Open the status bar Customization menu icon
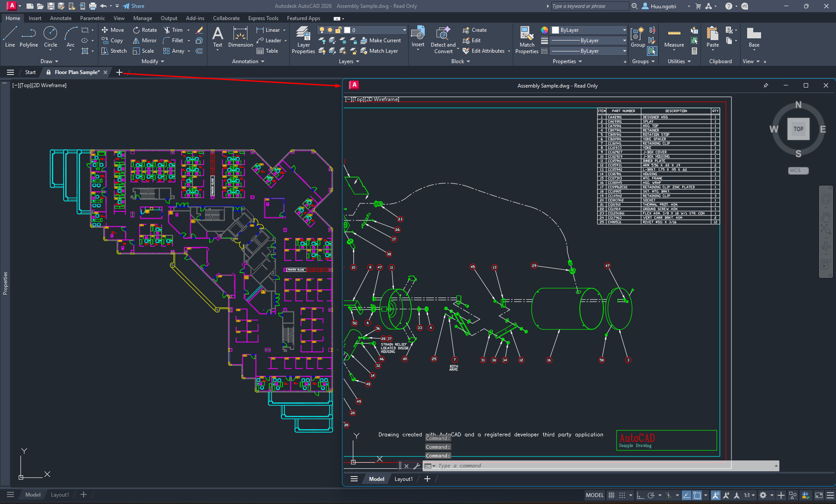Image resolution: width=836 pixels, height=504 pixels. point(830,495)
